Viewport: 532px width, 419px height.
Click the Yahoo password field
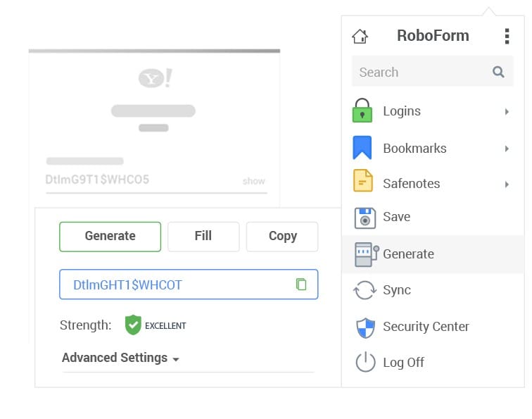pyautogui.click(x=156, y=180)
